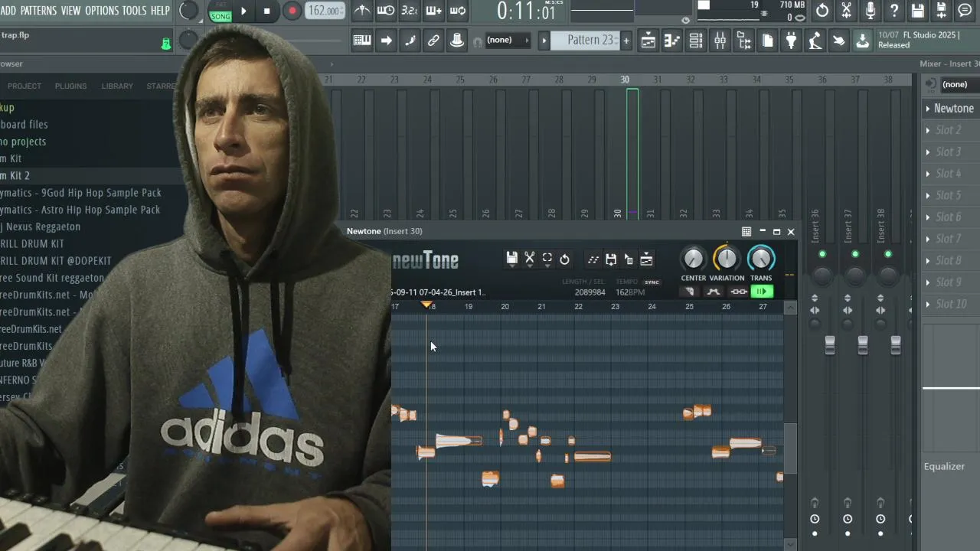This screenshot has height=551, width=980.
Task: Toggle PAT/SONG mode button
Action: pyautogui.click(x=220, y=11)
